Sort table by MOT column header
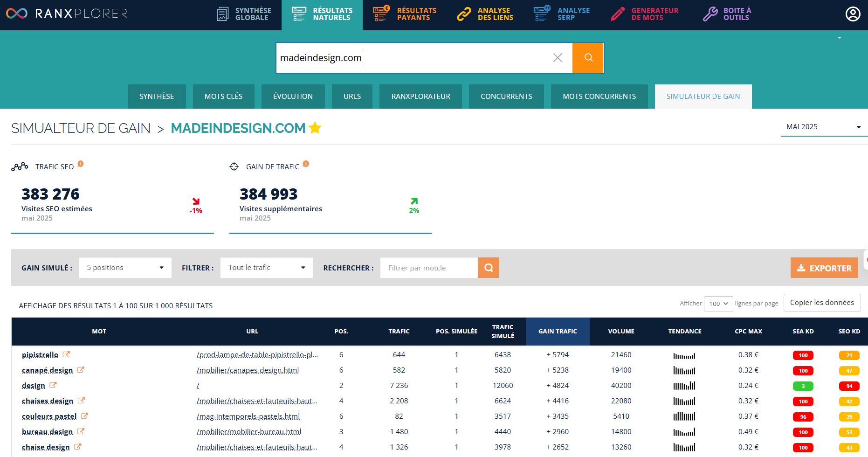 tap(99, 332)
